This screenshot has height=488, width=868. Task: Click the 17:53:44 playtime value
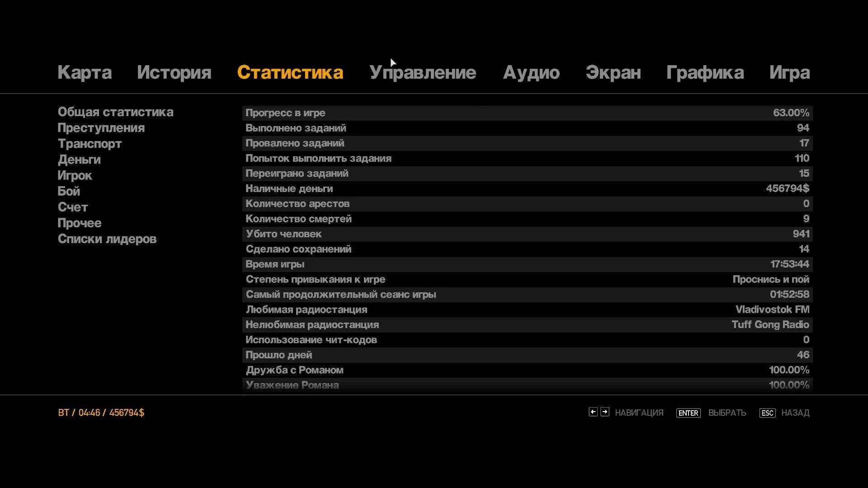coord(790,264)
